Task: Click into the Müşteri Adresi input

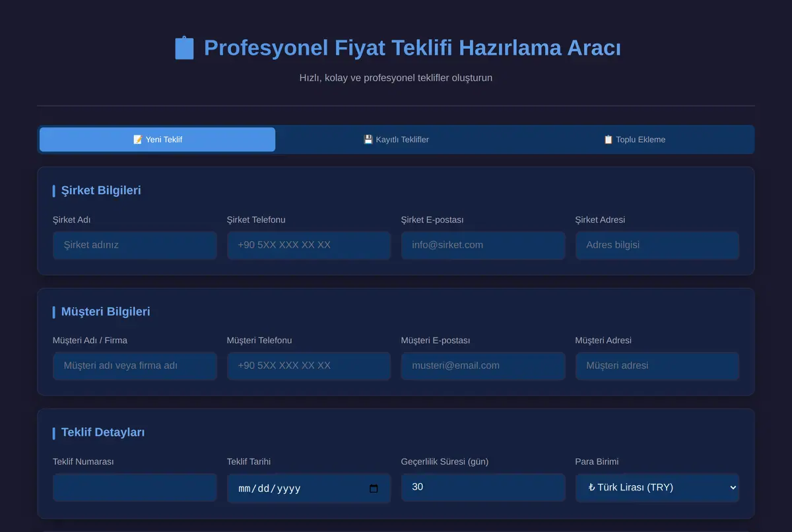Action: 657,366
